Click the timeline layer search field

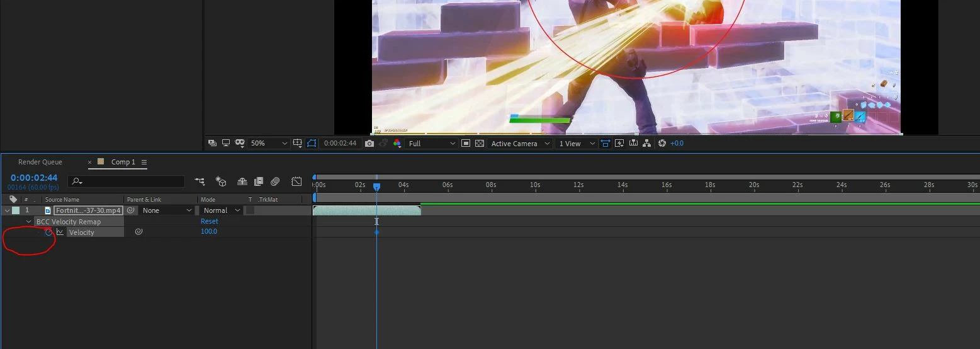(x=127, y=181)
